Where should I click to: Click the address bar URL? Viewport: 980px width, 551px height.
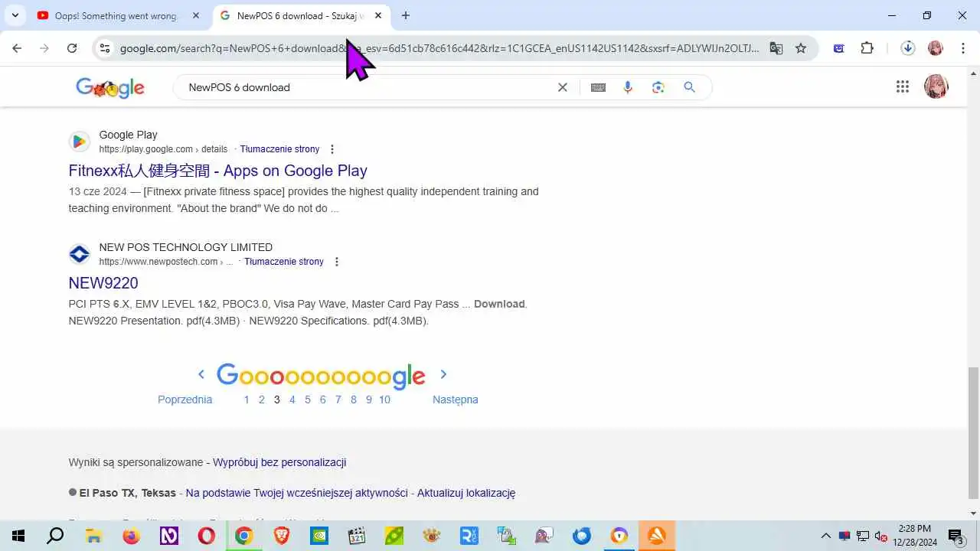(x=439, y=48)
